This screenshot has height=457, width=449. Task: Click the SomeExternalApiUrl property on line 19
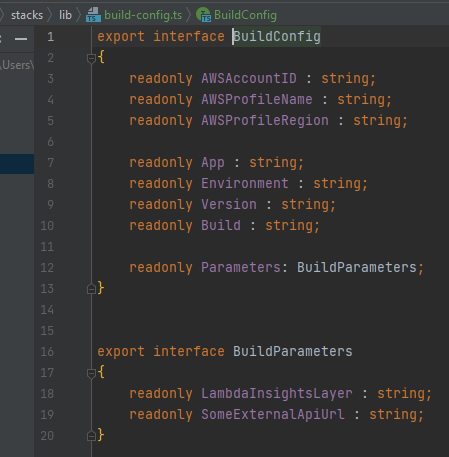tap(273, 414)
